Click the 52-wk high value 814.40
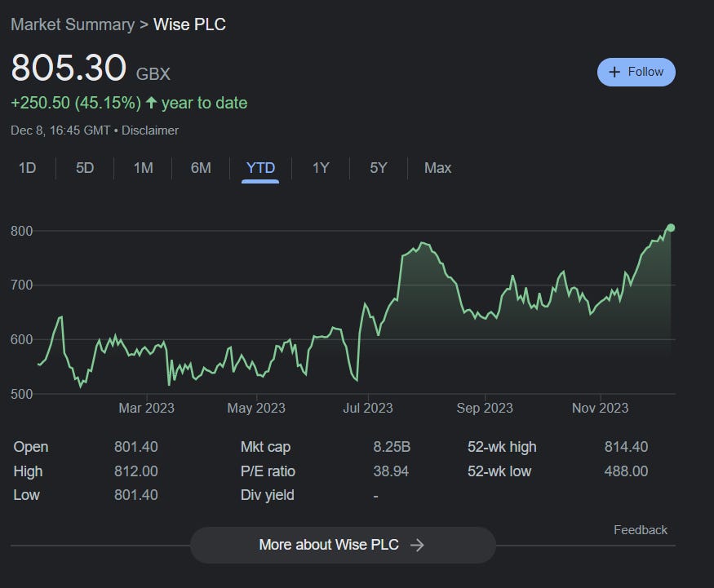 click(626, 447)
